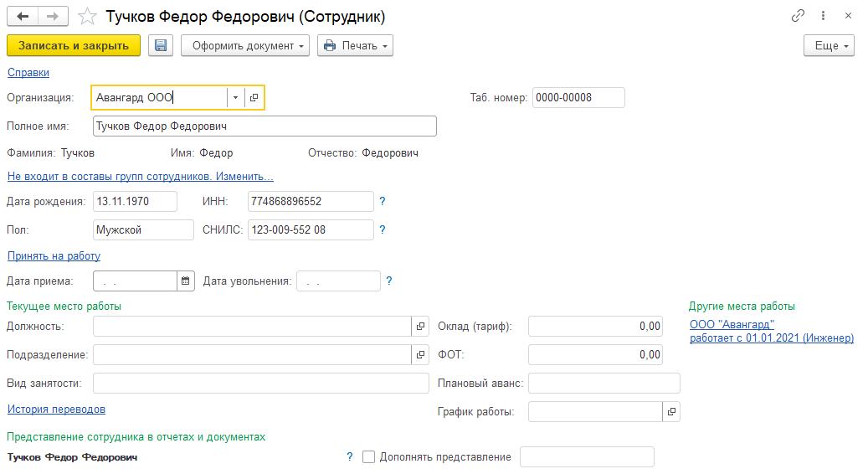The height and width of the screenshot is (474, 868).
Task: Open the Оформить документ dropdown
Action: 245,45
